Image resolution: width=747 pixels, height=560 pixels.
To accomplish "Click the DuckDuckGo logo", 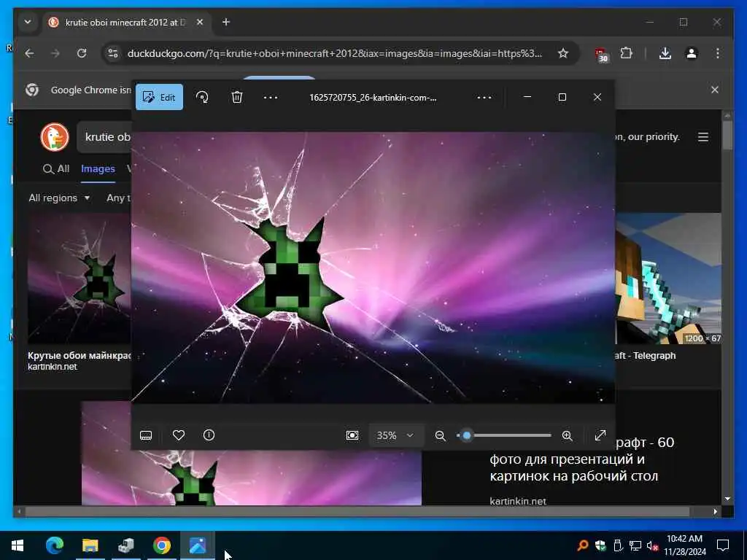I will [54, 137].
